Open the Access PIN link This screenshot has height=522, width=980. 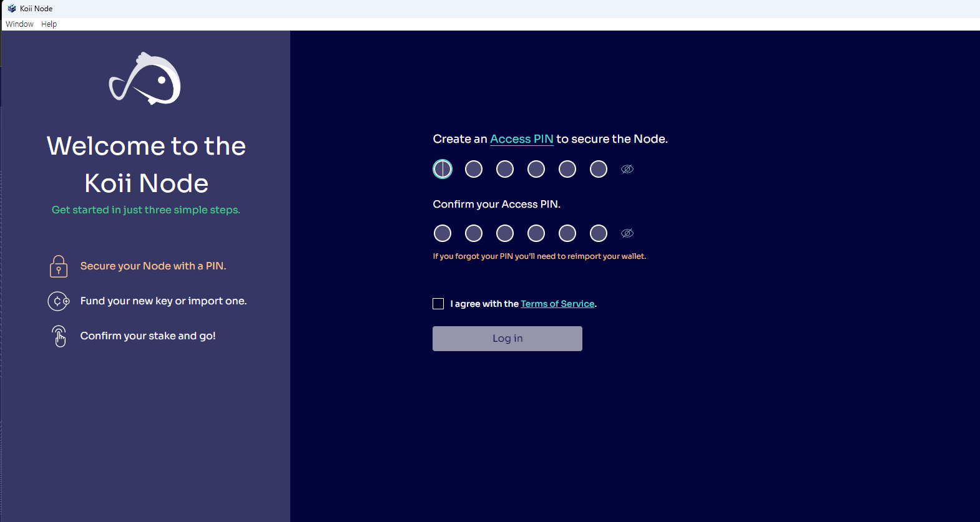click(522, 139)
